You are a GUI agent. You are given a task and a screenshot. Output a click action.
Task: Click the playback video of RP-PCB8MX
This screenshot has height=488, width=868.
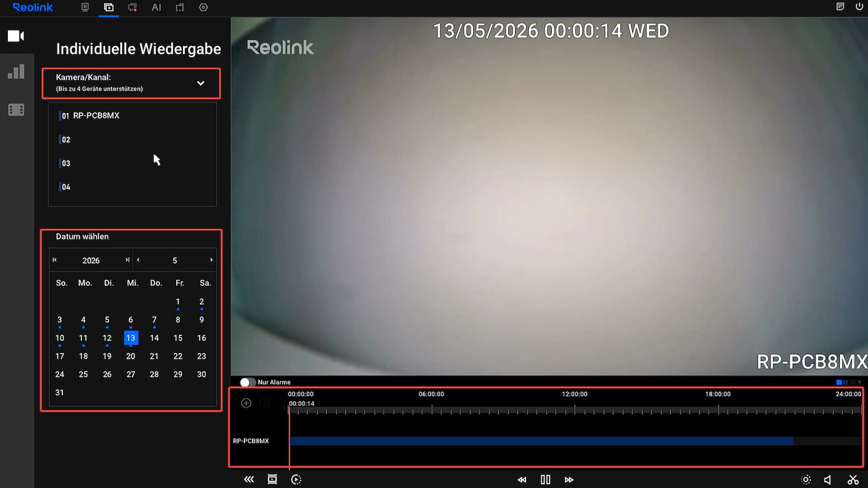click(549, 197)
